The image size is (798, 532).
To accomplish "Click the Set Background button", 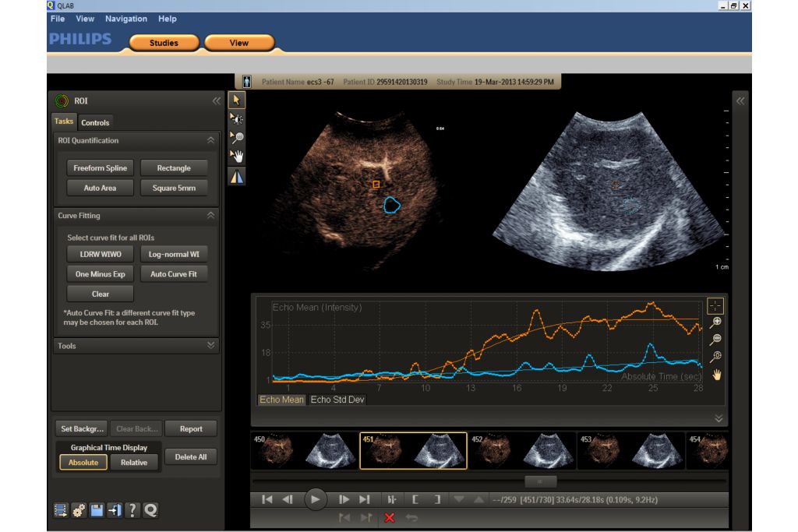I will pos(82,428).
